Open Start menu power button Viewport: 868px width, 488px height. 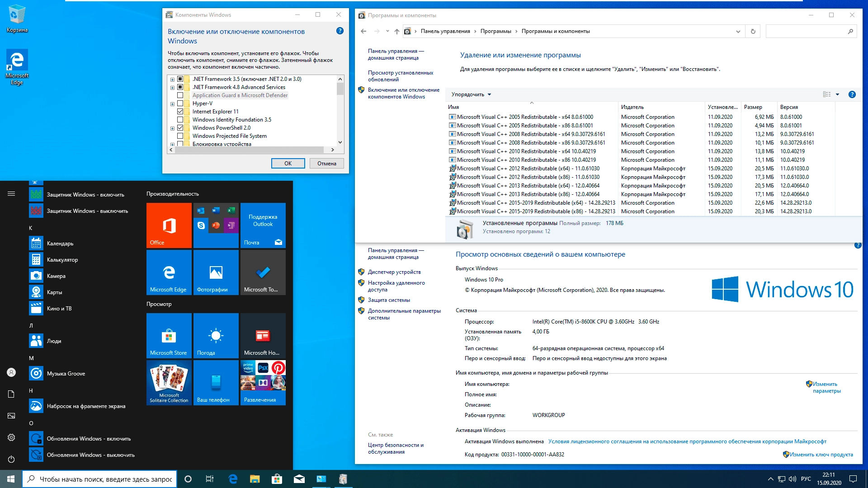(x=11, y=459)
